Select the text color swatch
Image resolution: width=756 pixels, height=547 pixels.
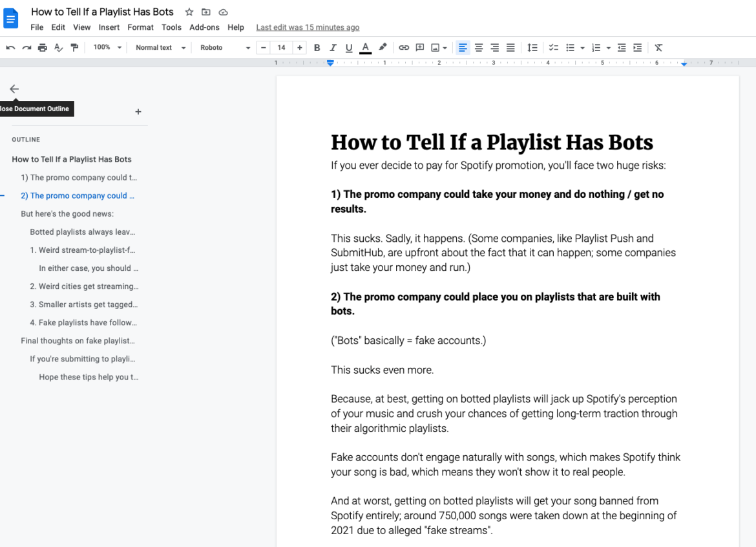click(x=365, y=47)
